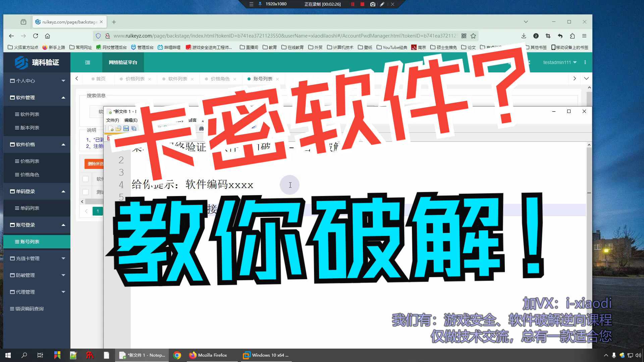Close the 账号列表 page tab
The height and width of the screenshot is (362, 644).
[277, 79]
